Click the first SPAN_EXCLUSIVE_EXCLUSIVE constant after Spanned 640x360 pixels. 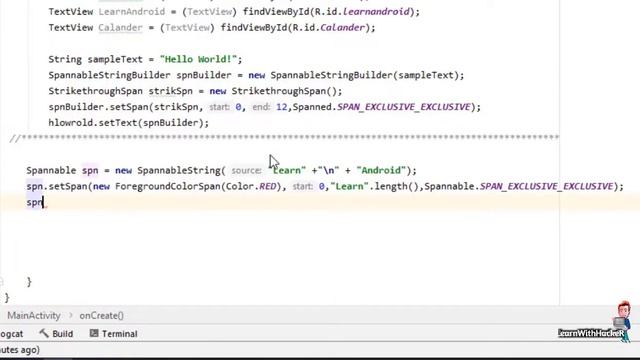[404, 107]
